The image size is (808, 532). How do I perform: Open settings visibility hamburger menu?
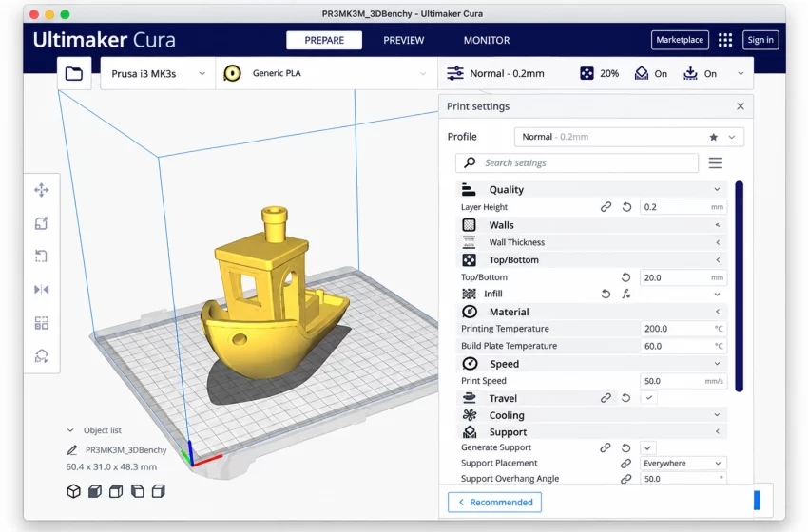[715, 163]
